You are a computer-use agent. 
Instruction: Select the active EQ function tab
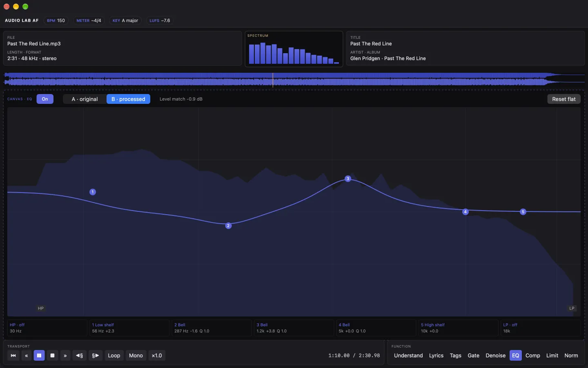pos(515,355)
